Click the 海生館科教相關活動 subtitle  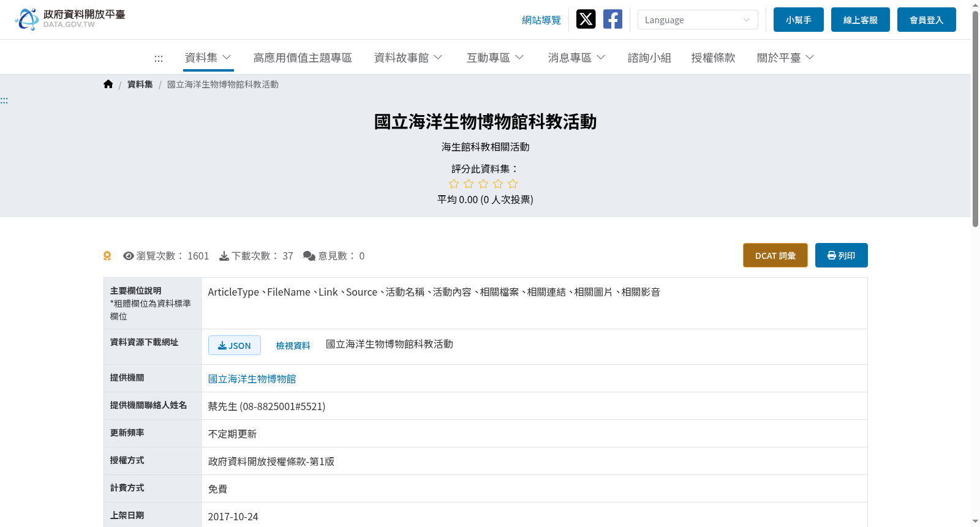pos(485,147)
